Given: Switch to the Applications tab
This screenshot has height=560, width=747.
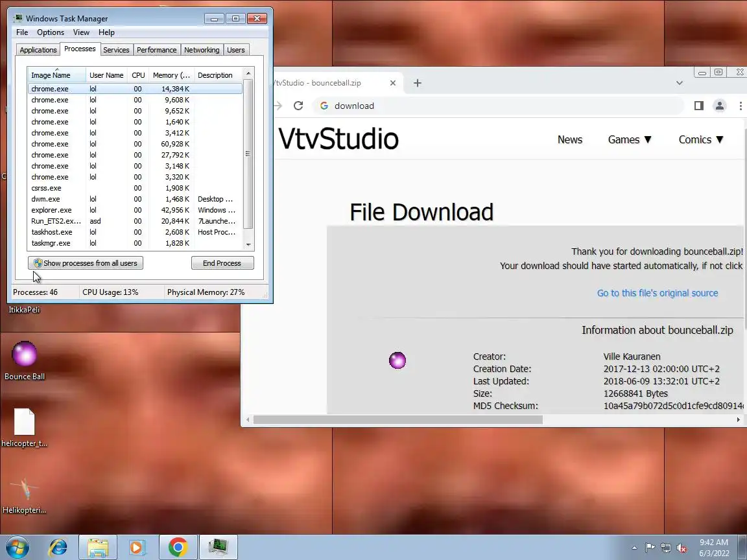Looking at the screenshot, I should tap(38, 50).
